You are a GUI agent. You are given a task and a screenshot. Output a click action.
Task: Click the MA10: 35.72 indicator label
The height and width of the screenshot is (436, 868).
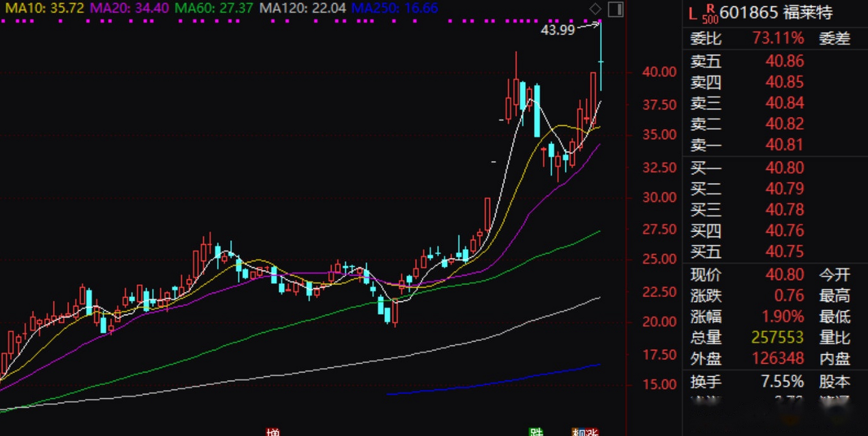pos(45,8)
